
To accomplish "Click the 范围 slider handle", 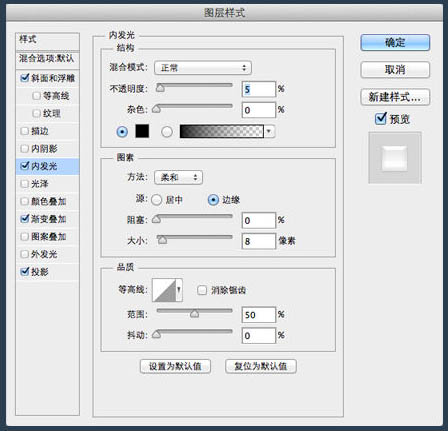I will (x=194, y=314).
